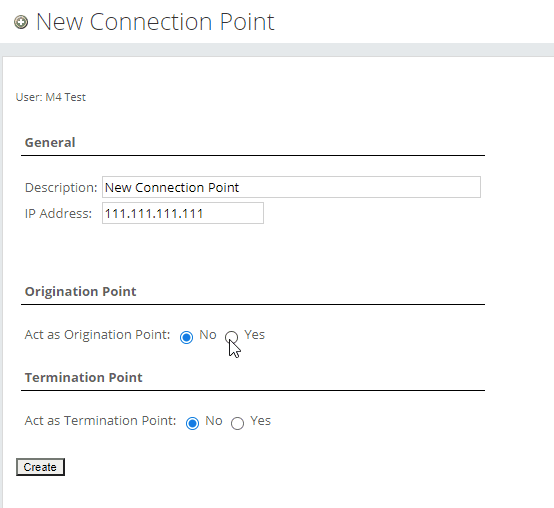Click the 'Yes' text label under Origination Point

click(254, 335)
